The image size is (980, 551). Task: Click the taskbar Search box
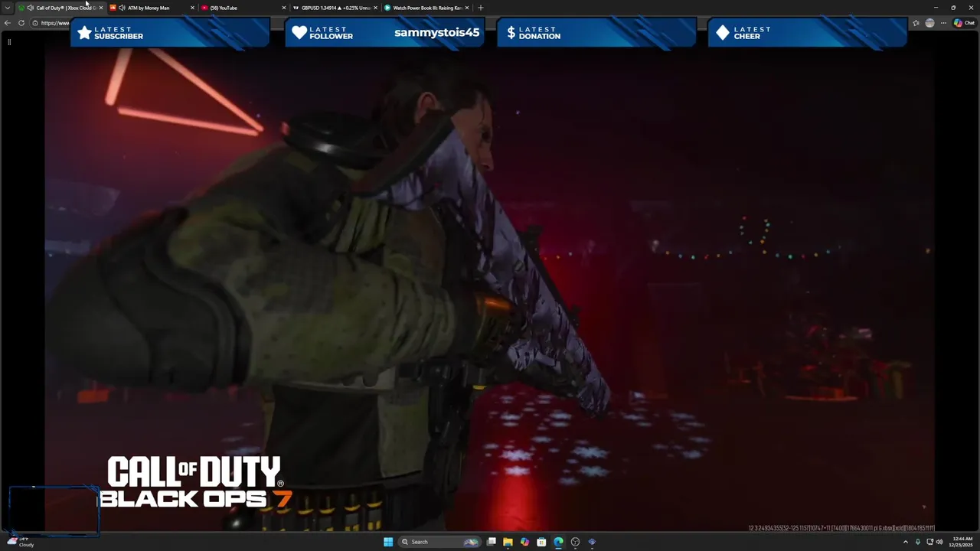(439, 542)
